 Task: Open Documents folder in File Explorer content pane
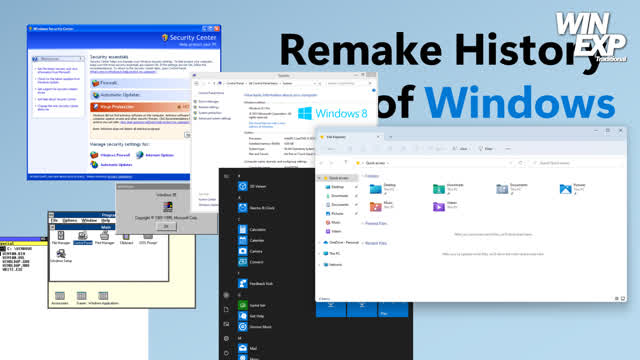pyautogui.click(x=511, y=188)
